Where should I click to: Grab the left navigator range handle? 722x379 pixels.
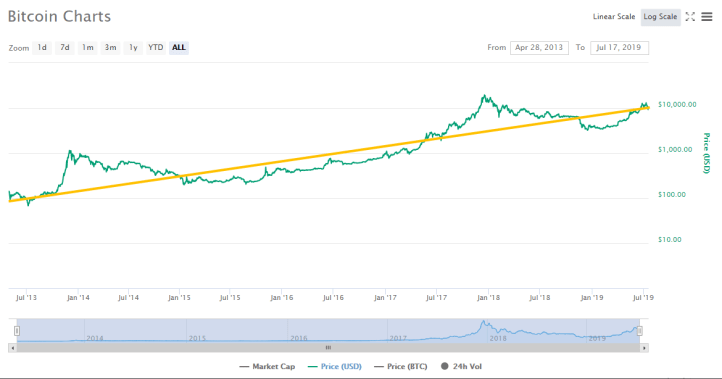click(17, 331)
